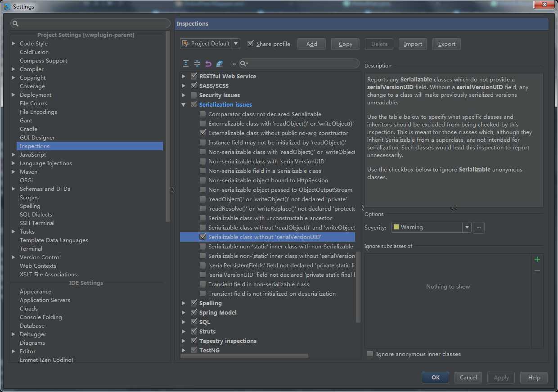Select 'Non-serializable object bound to HttpSession' row
Image resolution: width=558 pixels, height=392 pixels.
[x=268, y=180]
